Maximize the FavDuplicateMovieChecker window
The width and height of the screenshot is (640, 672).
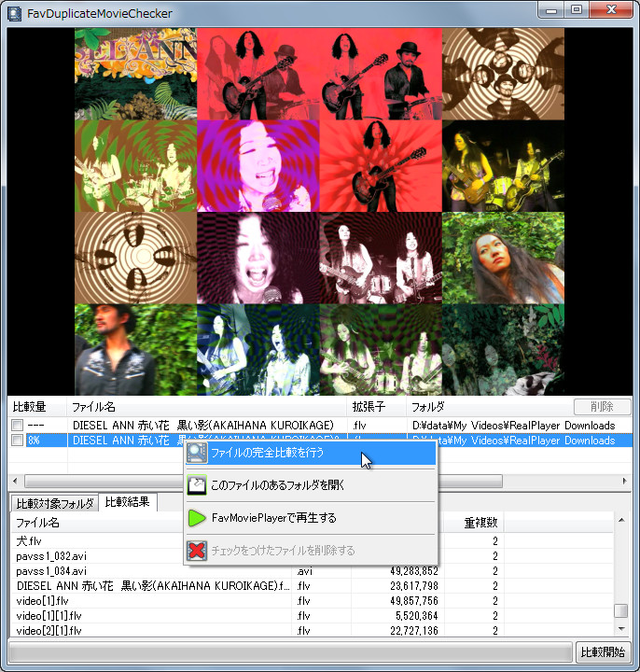pos(577,10)
